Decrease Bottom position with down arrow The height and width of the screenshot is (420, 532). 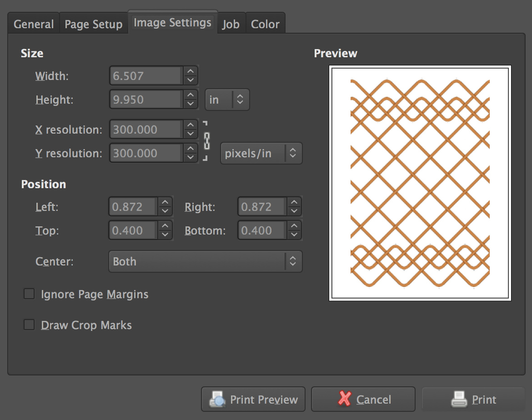(x=294, y=235)
